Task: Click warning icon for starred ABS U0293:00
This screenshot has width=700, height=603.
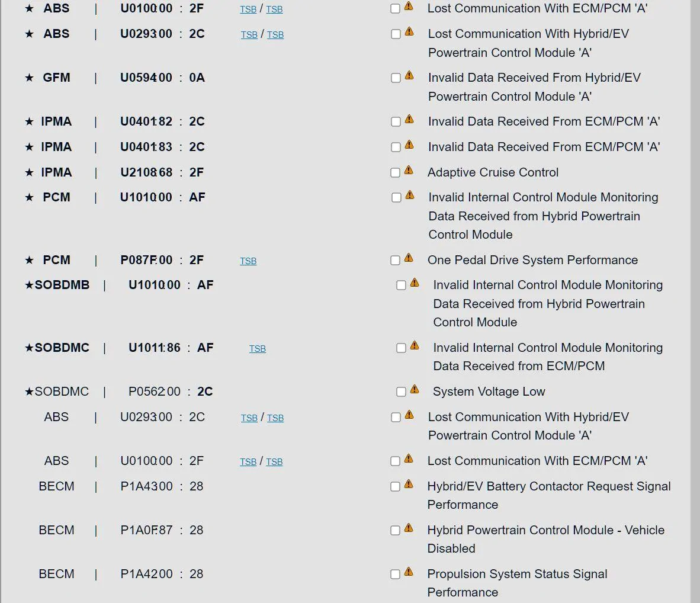Action: click(409, 32)
